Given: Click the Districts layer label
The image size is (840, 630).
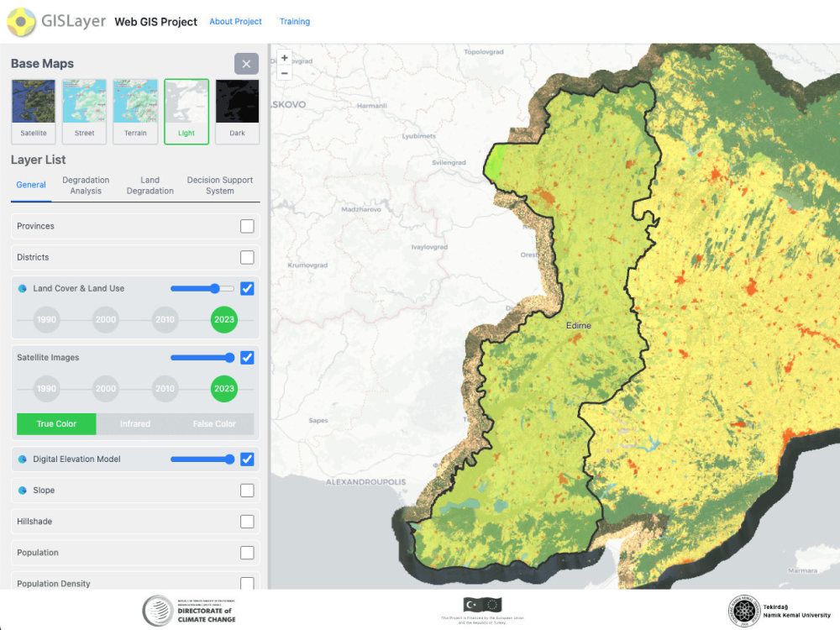Looking at the screenshot, I should tap(33, 257).
